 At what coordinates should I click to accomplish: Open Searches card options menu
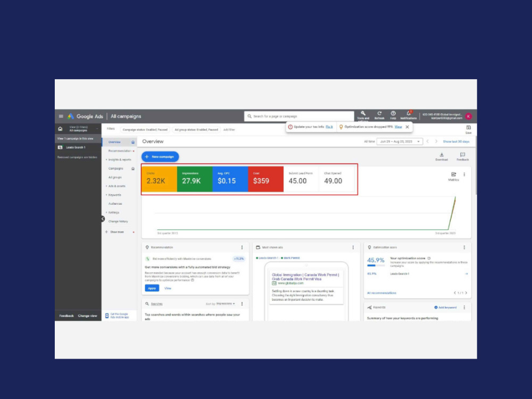(242, 304)
